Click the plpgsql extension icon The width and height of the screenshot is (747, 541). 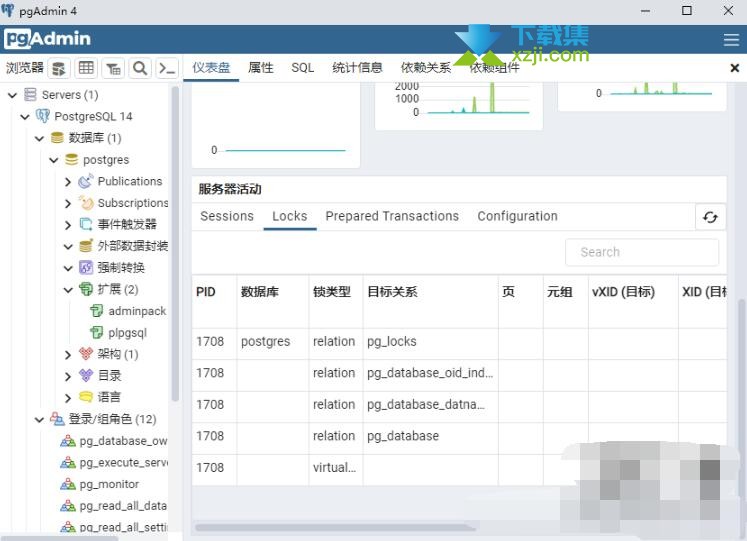click(x=97, y=332)
